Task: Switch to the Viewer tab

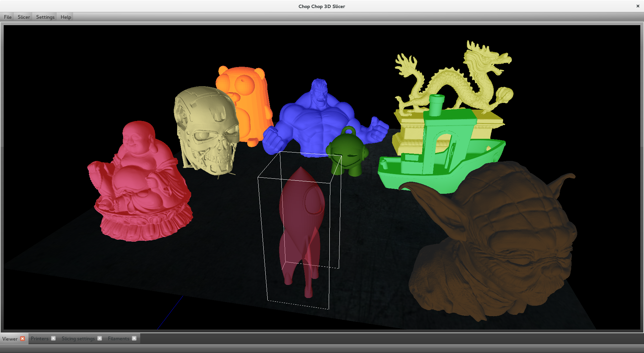Action: click(10, 339)
